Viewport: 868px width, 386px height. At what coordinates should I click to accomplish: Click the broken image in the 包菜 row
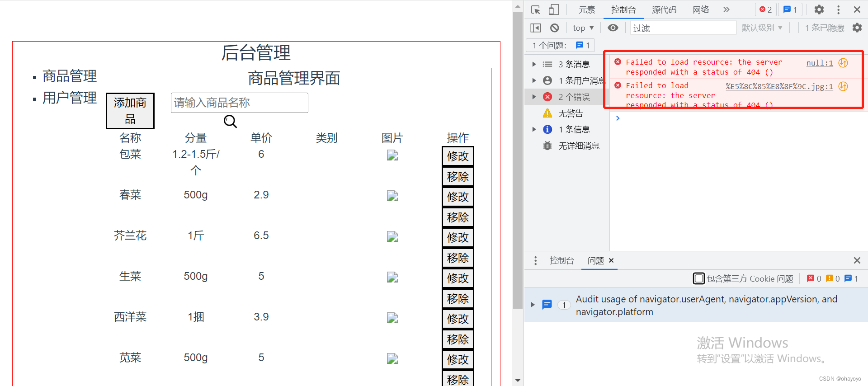[392, 155]
